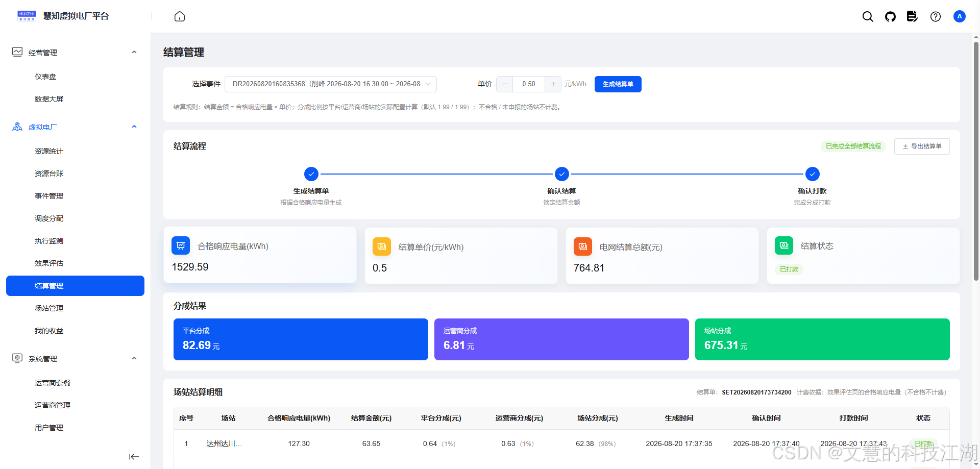Collapse the 系统管理 menu group
980x469 pixels.
134,358
